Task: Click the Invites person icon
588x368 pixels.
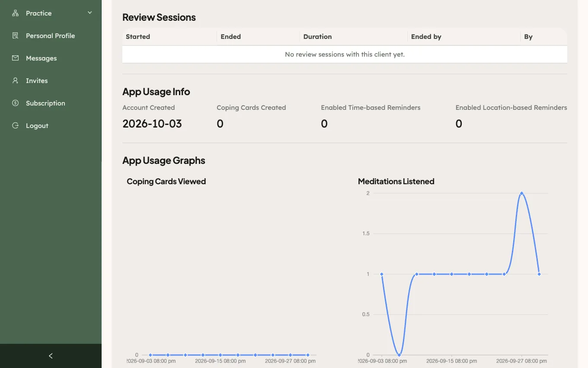Action: [x=16, y=80]
